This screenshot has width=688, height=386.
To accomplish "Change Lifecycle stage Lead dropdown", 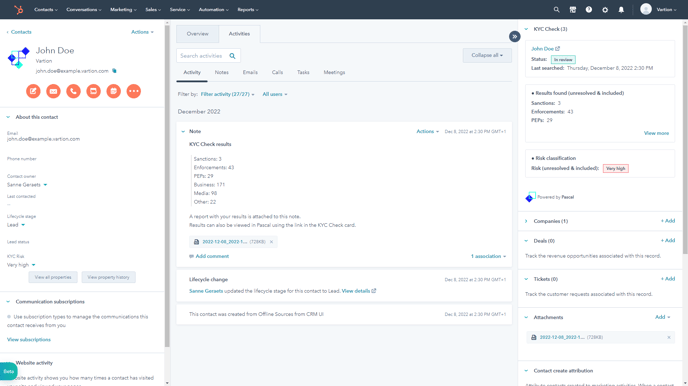I will (16, 225).
